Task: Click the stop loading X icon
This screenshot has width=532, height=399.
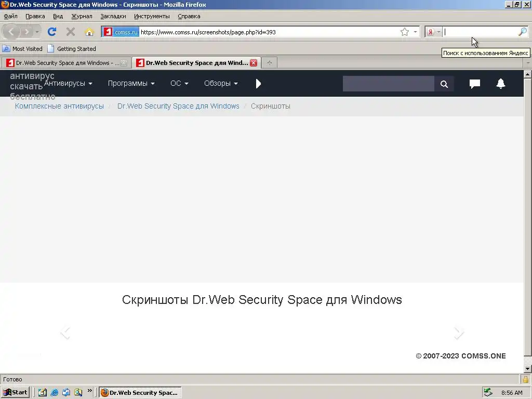Action: click(71, 32)
